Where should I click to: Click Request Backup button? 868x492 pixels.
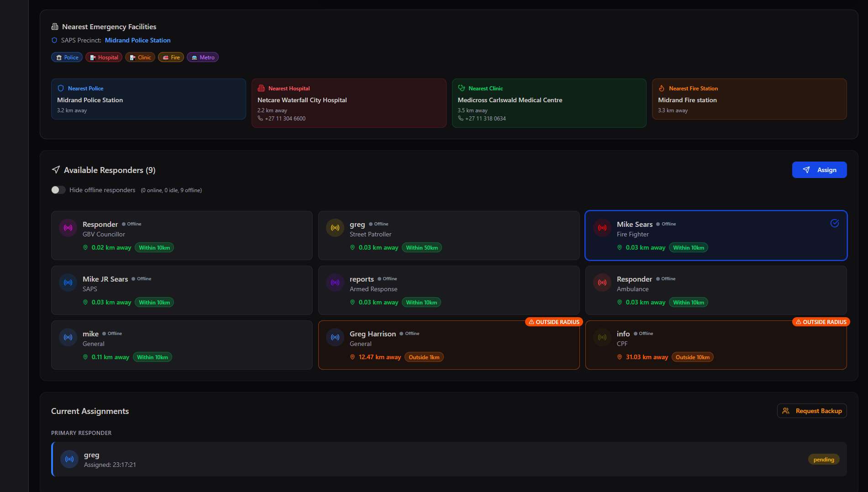click(812, 411)
